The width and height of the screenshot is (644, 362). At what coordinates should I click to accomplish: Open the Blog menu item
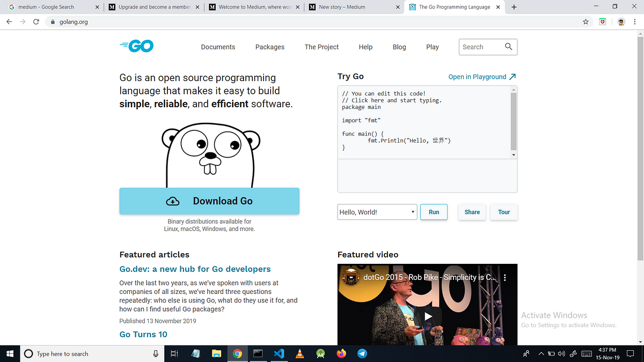pyautogui.click(x=399, y=47)
